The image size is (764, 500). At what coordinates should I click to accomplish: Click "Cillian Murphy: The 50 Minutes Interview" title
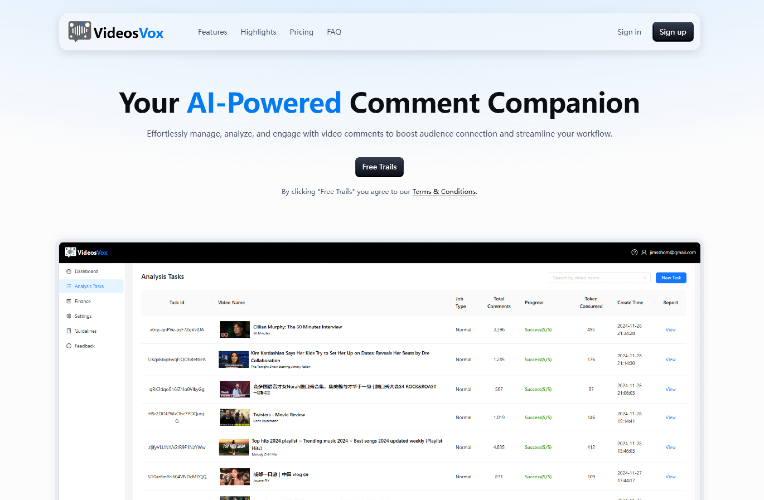coord(298,327)
